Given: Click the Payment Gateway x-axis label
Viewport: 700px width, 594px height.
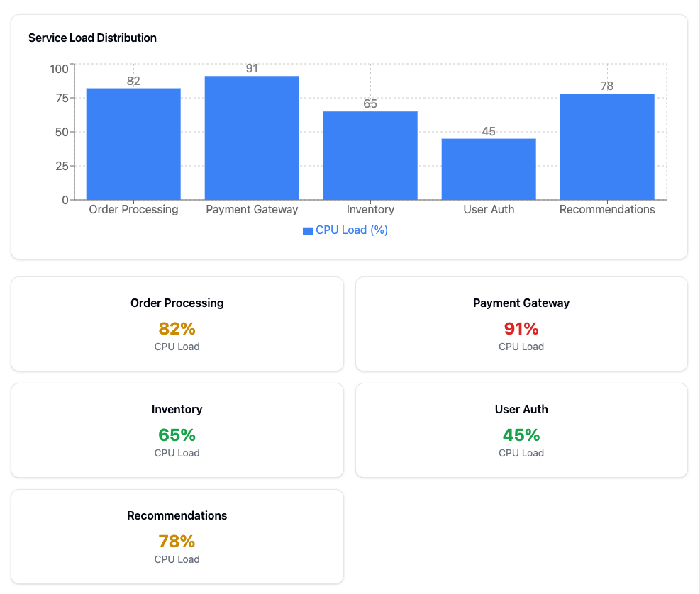Looking at the screenshot, I should tap(252, 210).
